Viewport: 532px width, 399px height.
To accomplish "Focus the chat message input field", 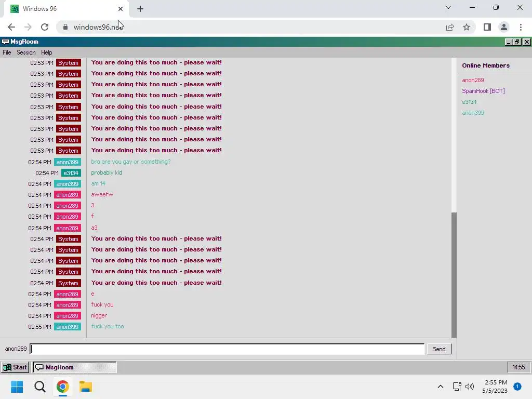I will (x=227, y=349).
